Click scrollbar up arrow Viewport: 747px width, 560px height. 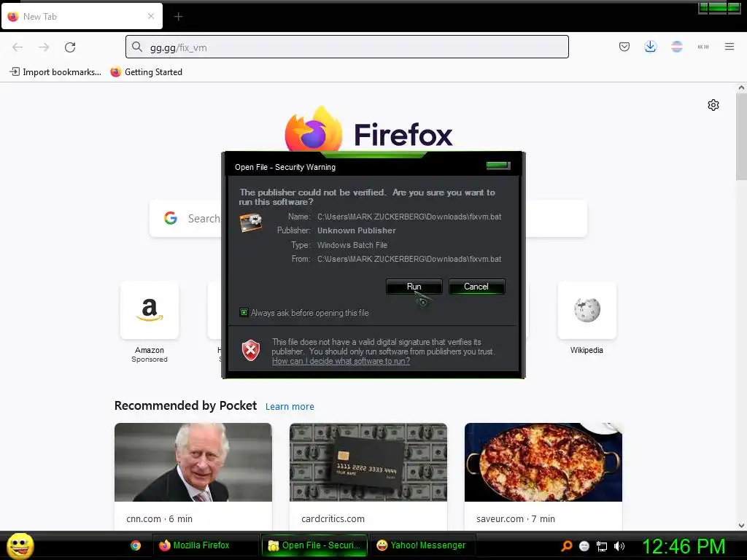741,87
